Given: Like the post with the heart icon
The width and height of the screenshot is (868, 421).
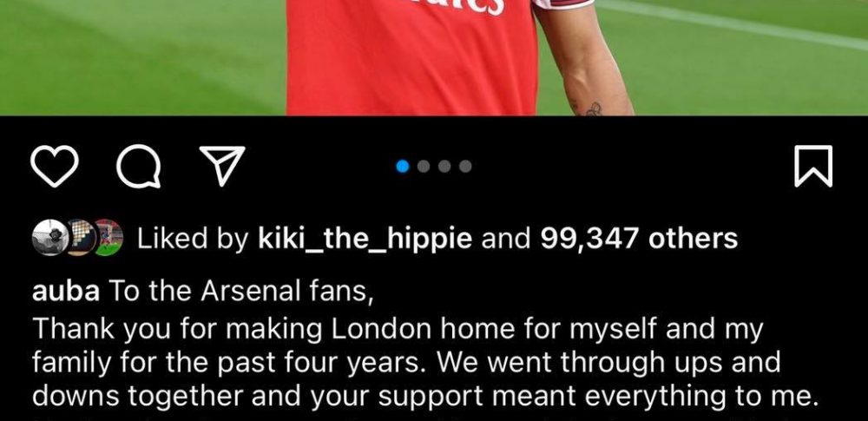Looking at the screenshot, I should (54, 166).
